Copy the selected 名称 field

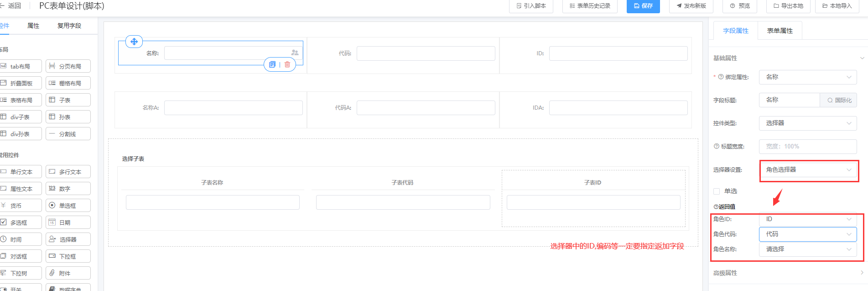pos(272,64)
